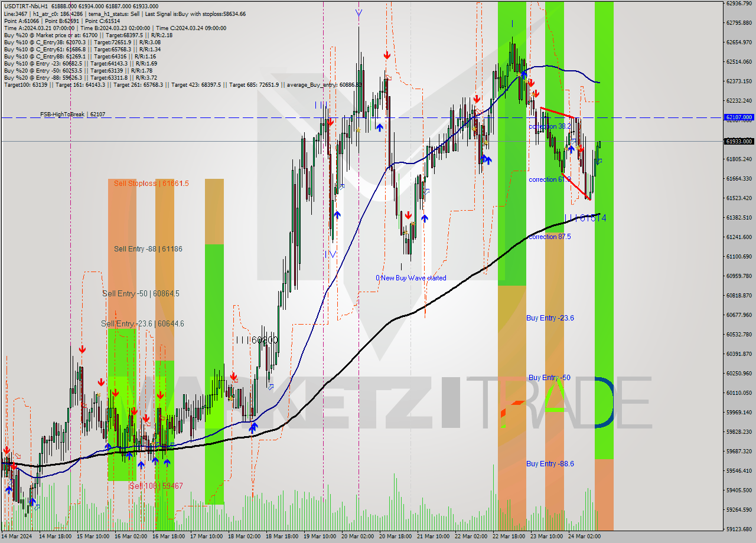
Task: Click the 'I I I 61514' level marker
Action: pos(585,218)
